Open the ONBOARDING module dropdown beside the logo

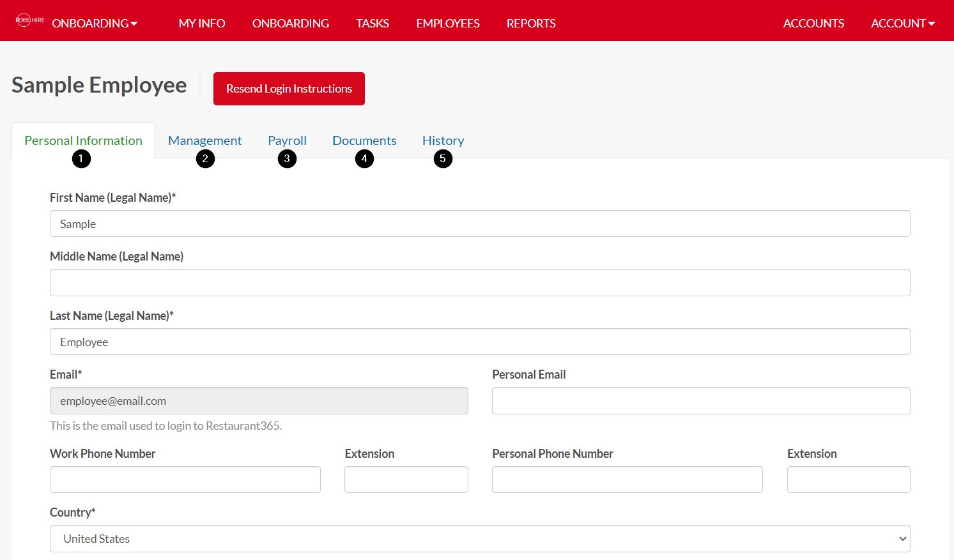click(95, 24)
